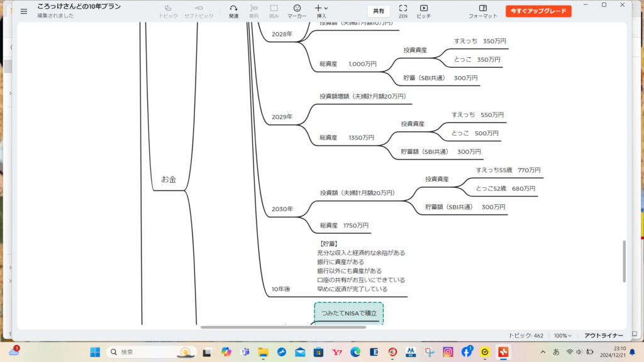Viewport: 644px width, 362px height.
Task: Click the トピック: 462 count in status bar
Action: coord(526,336)
